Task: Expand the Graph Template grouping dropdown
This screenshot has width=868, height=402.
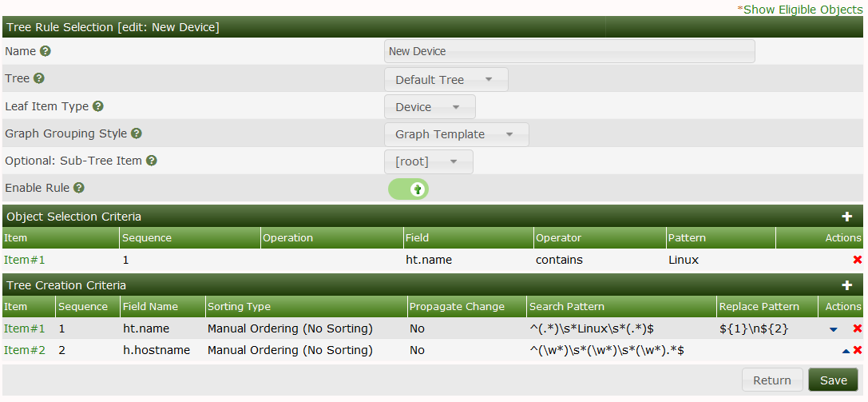Action: pos(456,134)
